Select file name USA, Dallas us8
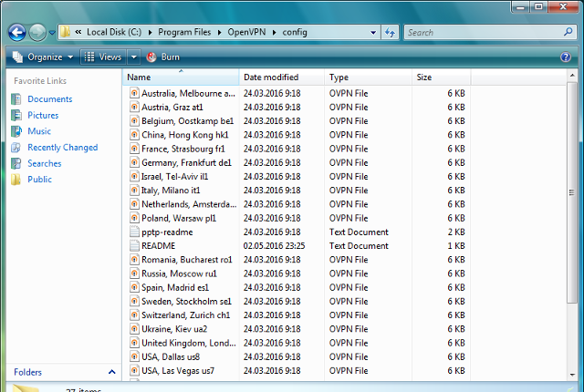 (x=171, y=357)
